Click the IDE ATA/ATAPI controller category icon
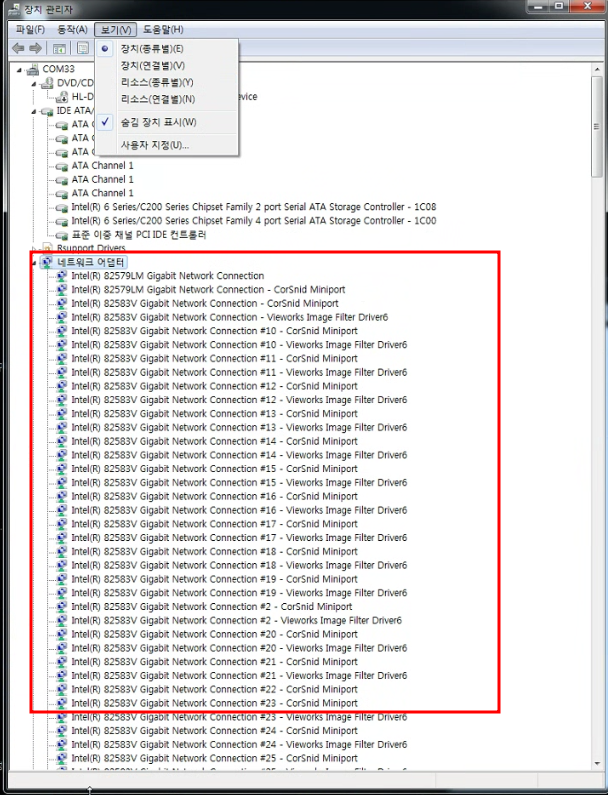This screenshot has height=795, width=608. [47, 111]
